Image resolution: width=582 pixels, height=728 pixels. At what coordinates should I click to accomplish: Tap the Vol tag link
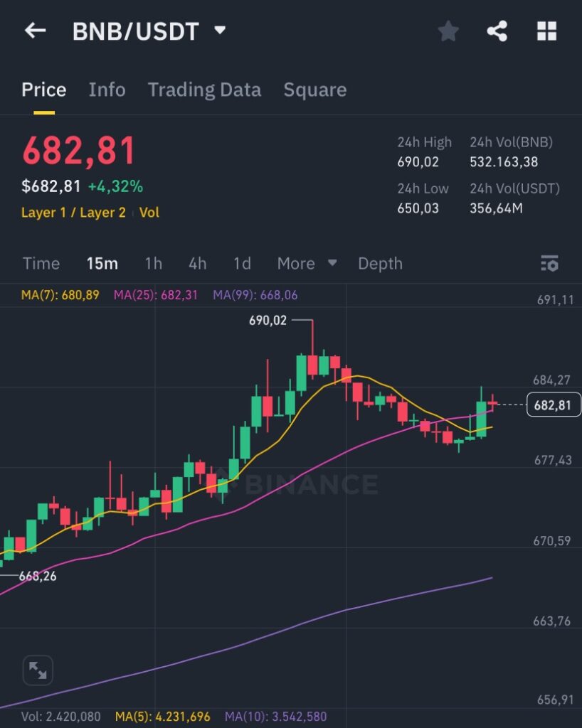[x=149, y=212]
